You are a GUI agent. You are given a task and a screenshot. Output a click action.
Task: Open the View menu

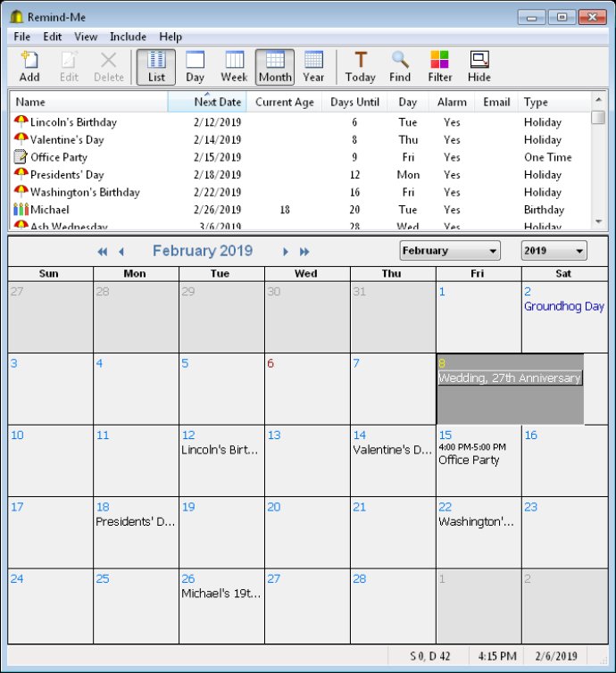(86, 37)
